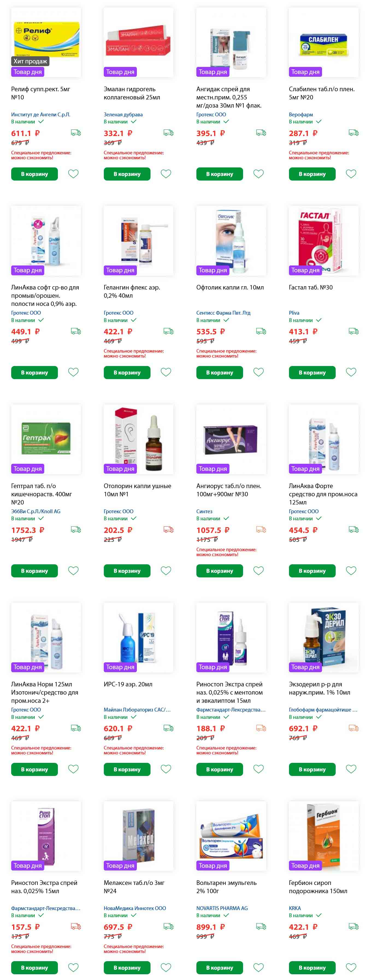Click heart icon for Гептрал таб. 400мг

coord(73,571)
